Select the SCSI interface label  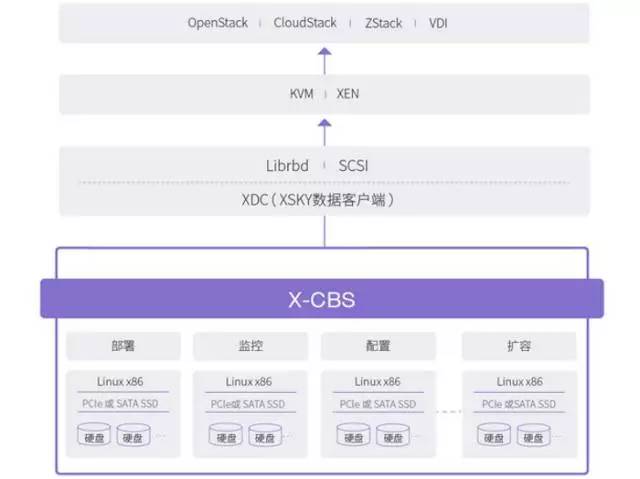357,164
